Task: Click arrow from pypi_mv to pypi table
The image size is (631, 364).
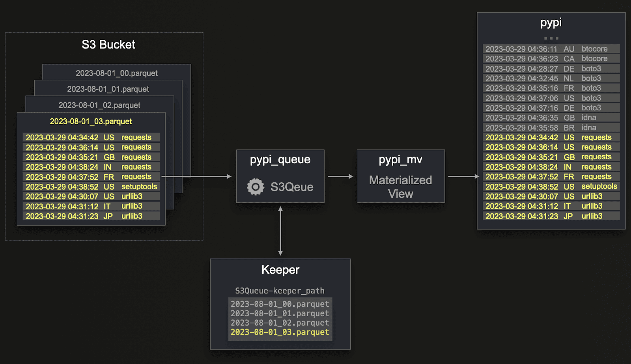Action: pos(463,176)
